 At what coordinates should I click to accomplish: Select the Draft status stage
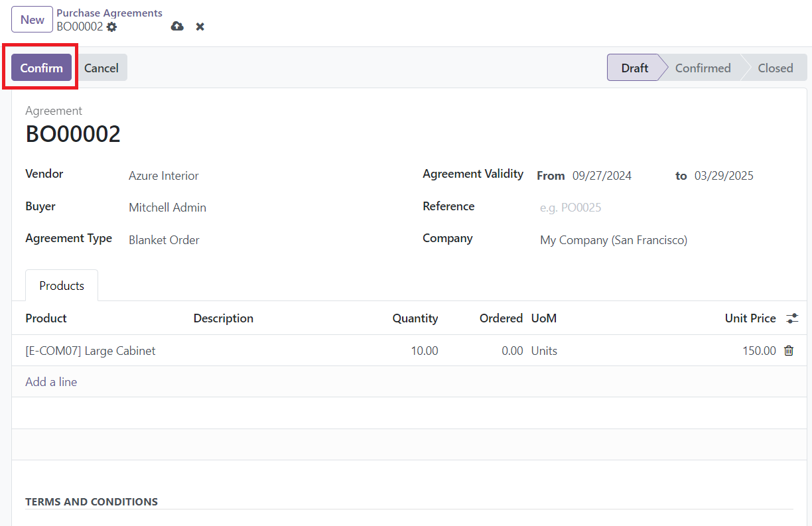click(x=634, y=68)
